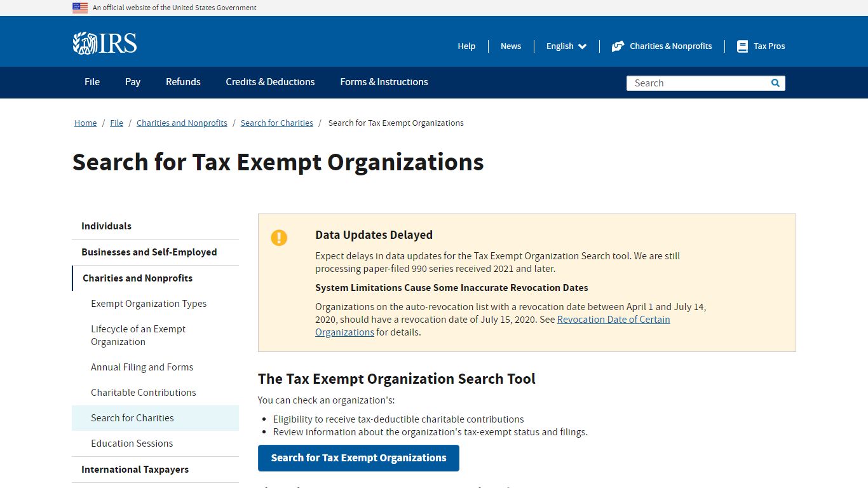
Task: Click the search magnifier icon
Action: click(775, 83)
